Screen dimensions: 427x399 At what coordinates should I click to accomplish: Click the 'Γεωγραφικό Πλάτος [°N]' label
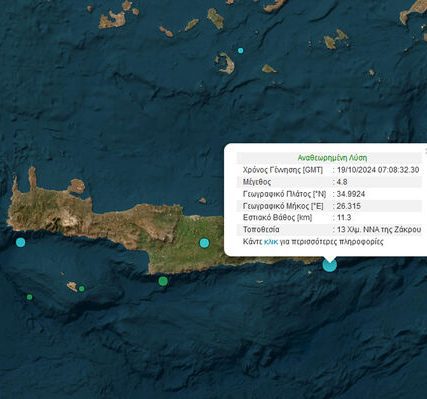click(284, 194)
